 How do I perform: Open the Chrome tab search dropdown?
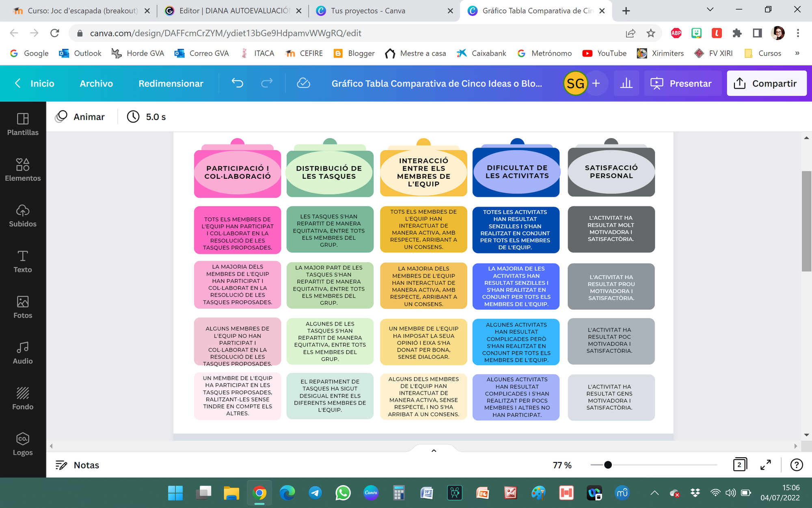[710, 10]
